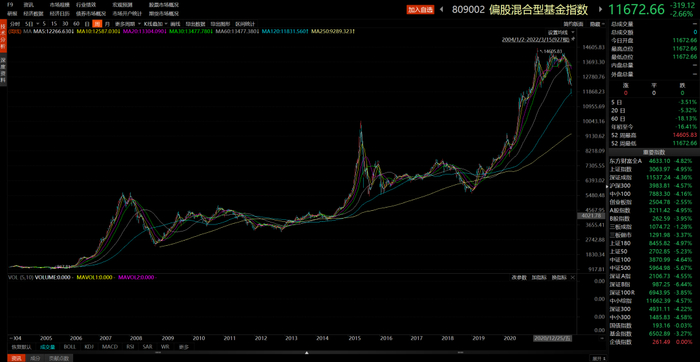This screenshot has width=700, height=362.
Task: Open the 设置均线 dropdown
Action: tap(560, 33)
